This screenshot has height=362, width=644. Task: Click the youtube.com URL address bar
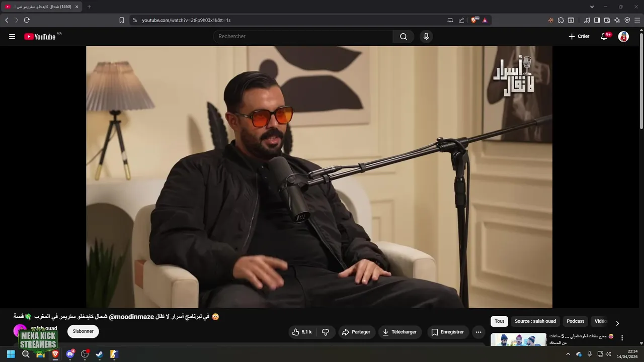[289, 20]
